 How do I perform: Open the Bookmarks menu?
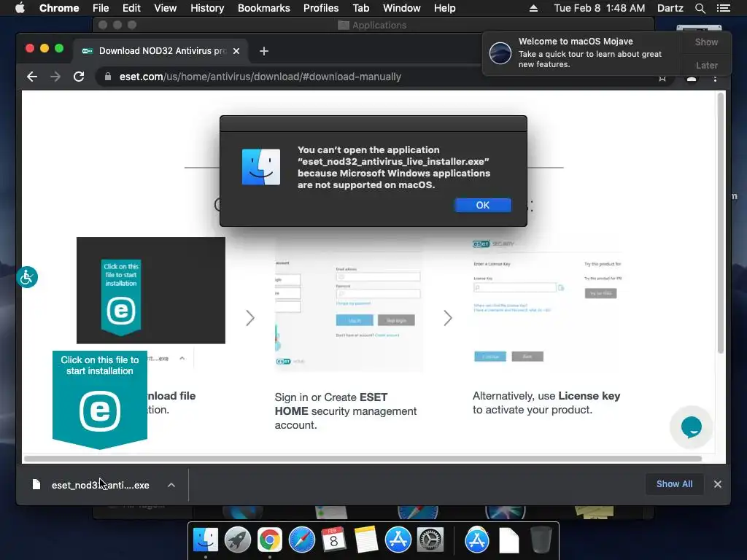[264, 8]
